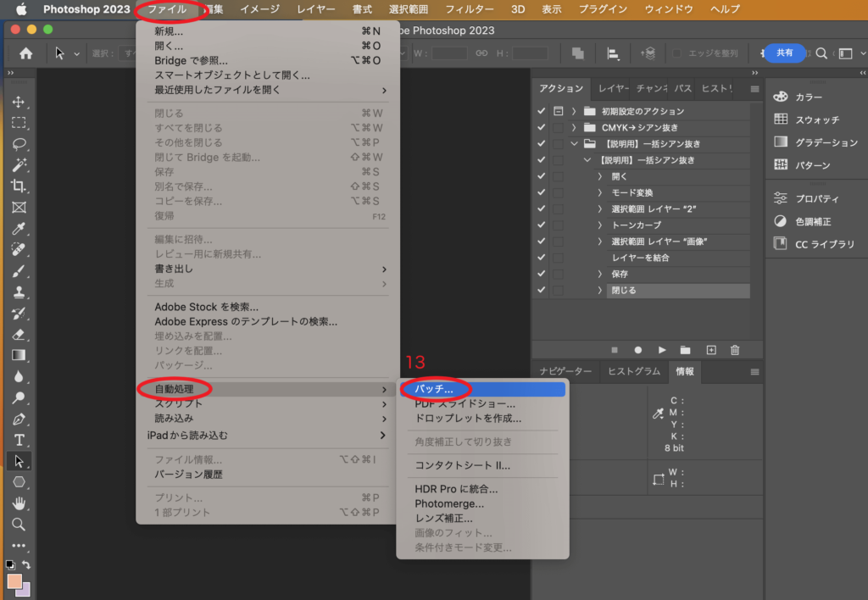
Task: Toggle checkmark for トーンカーブ step
Action: click(x=541, y=225)
